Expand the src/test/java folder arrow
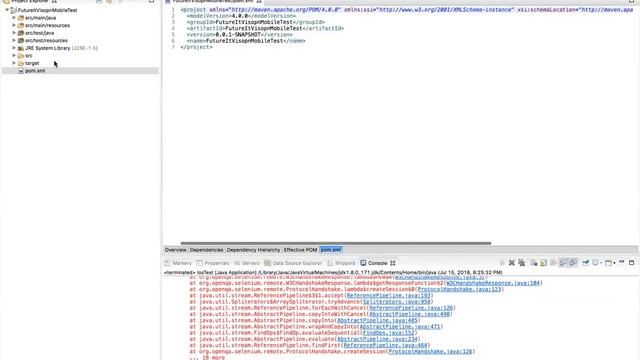 (x=14, y=33)
